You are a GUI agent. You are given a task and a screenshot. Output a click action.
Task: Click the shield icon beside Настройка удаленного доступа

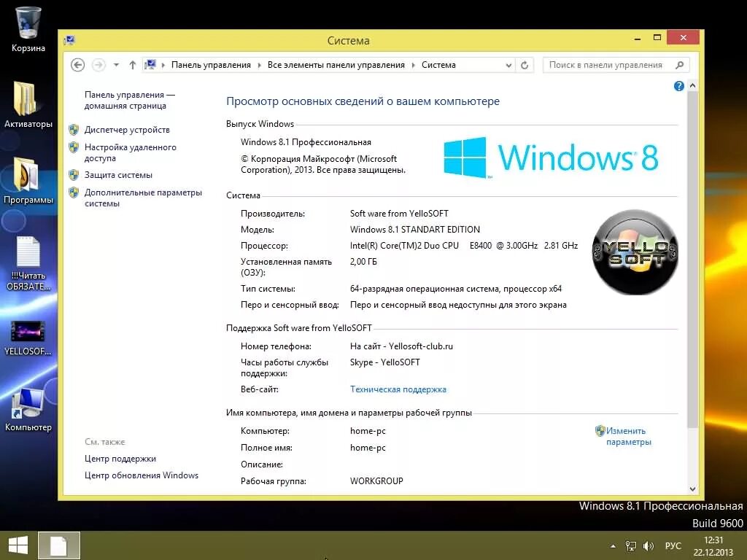(x=74, y=147)
